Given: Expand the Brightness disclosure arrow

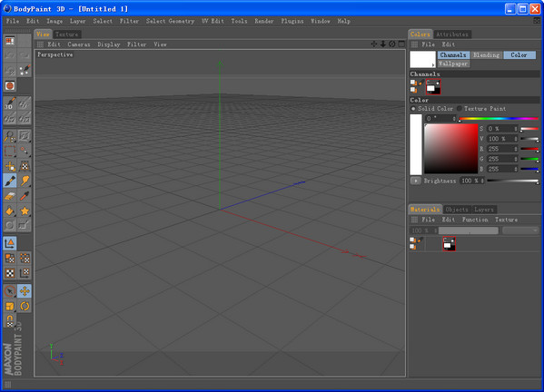Looking at the screenshot, I should (x=415, y=181).
